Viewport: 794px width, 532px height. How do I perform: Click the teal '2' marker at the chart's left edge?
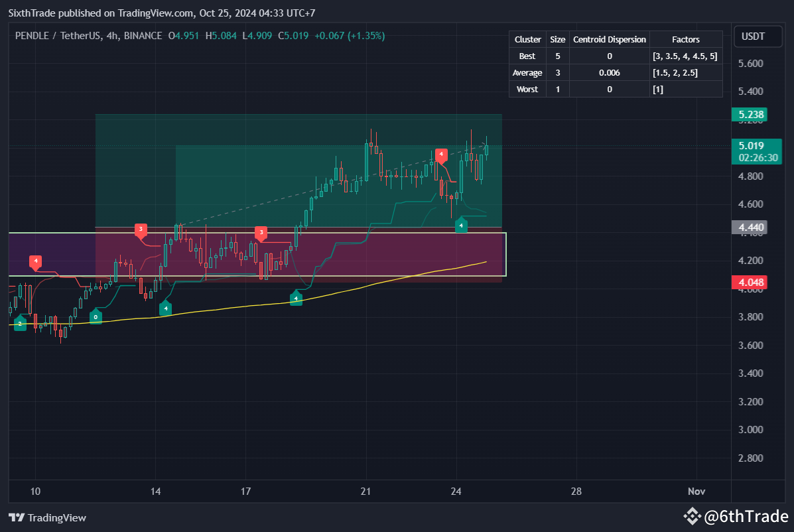pyautogui.click(x=19, y=324)
